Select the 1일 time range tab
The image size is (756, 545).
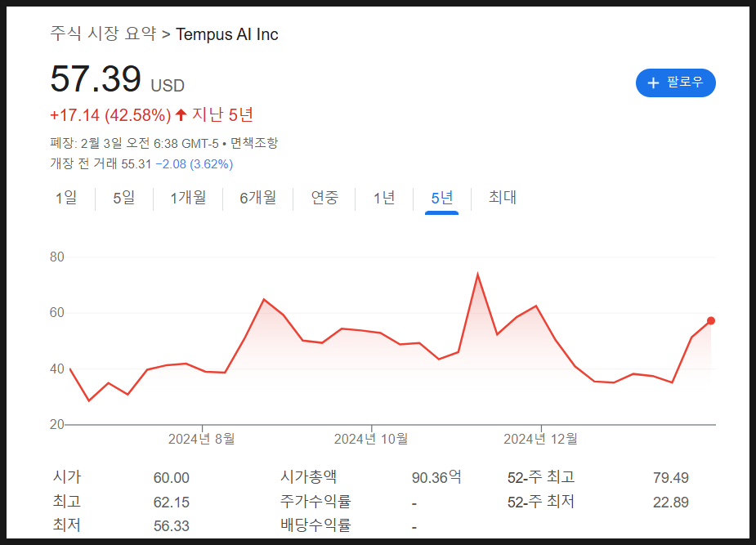[x=66, y=198]
